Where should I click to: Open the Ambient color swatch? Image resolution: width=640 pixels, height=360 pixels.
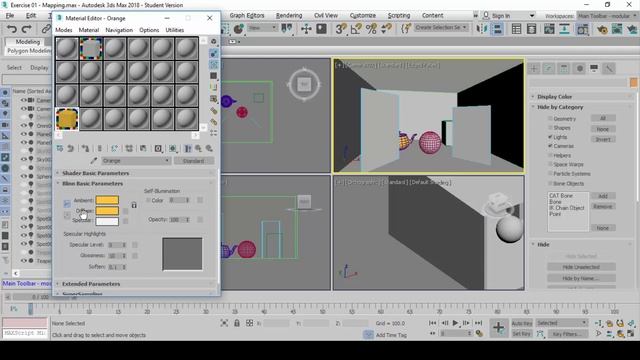[x=107, y=200]
